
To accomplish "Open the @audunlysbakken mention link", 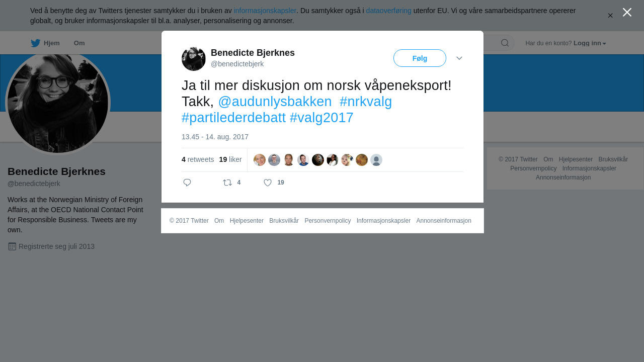I will click(275, 102).
